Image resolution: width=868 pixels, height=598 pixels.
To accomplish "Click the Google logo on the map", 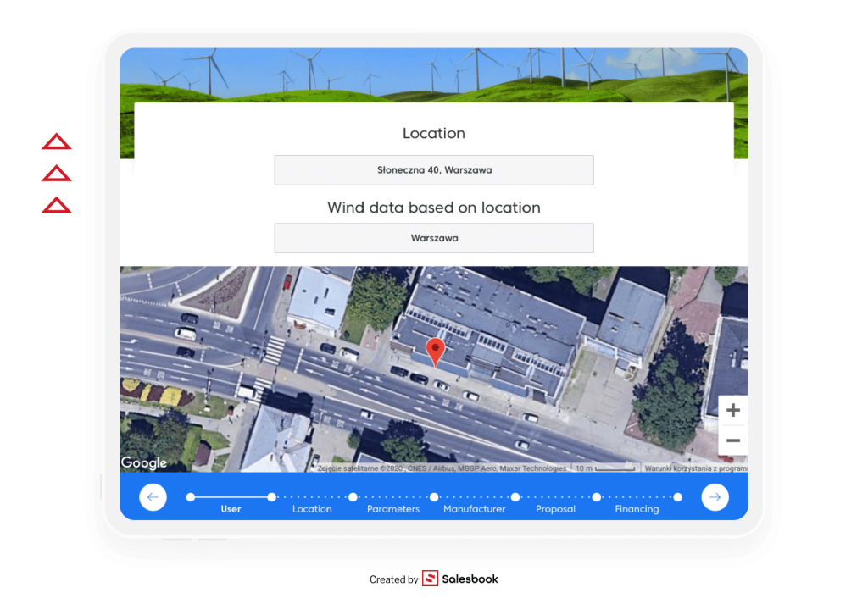I will pos(144,462).
